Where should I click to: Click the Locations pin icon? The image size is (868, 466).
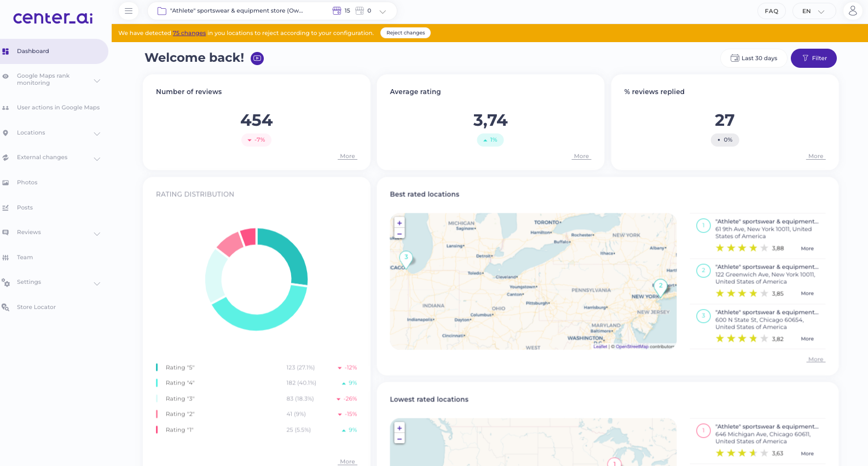point(5,133)
